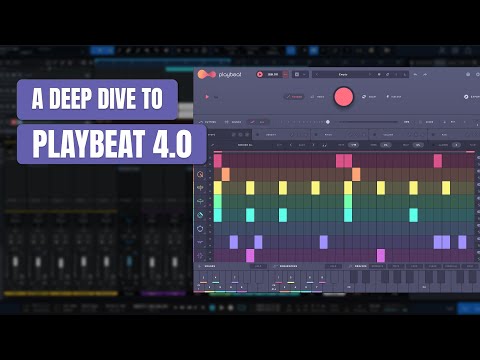Click the pill button beside the first keyboard section label

258,266
